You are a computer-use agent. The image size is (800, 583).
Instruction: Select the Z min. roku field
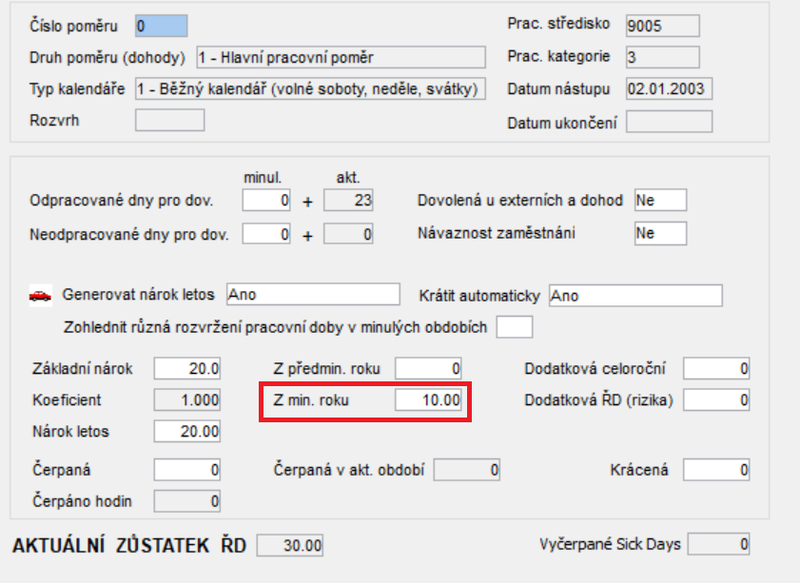(x=429, y=400)
